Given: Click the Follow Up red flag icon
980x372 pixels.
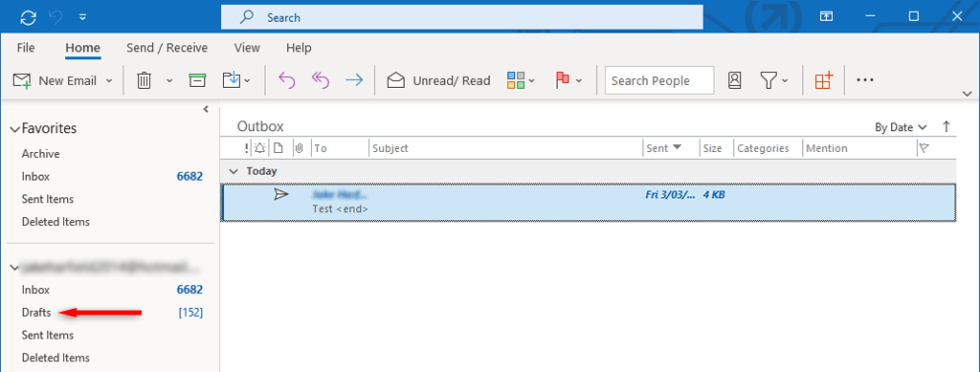Looking at the screenshot, I should click(563, 80).
